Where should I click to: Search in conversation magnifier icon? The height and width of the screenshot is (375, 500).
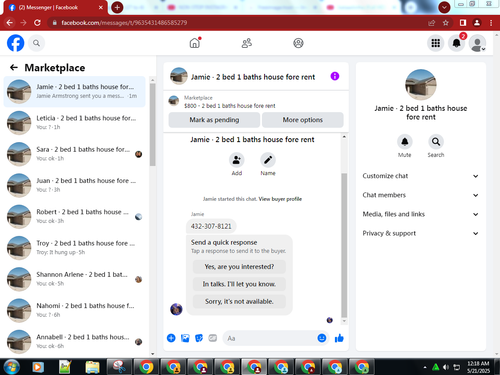click(436, 142)
